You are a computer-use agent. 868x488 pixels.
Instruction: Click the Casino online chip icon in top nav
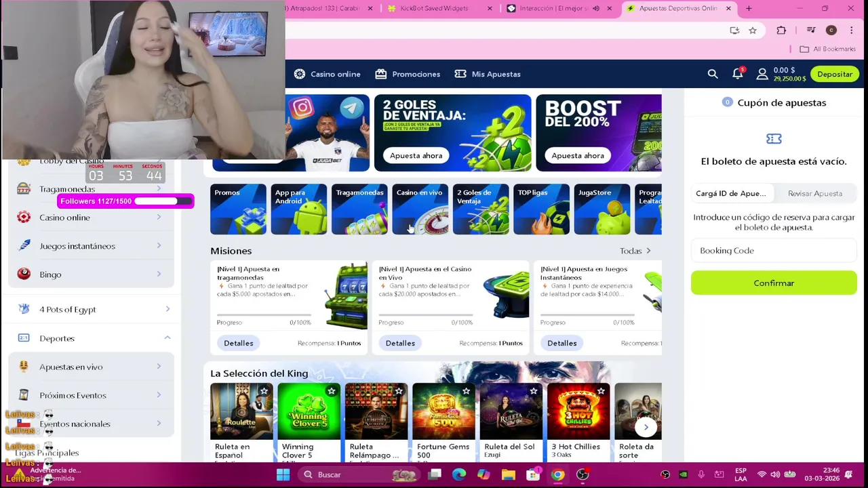[300, 74]
